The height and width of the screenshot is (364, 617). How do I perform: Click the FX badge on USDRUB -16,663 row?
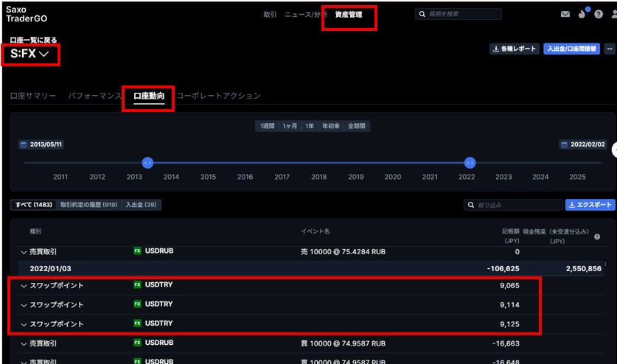tap(137, 343)
